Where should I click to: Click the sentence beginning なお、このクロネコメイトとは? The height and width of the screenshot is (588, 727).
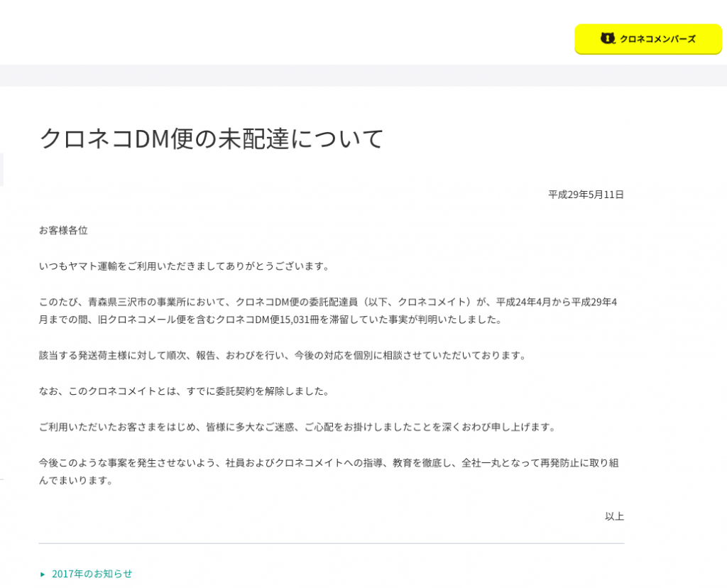point(184,391)
